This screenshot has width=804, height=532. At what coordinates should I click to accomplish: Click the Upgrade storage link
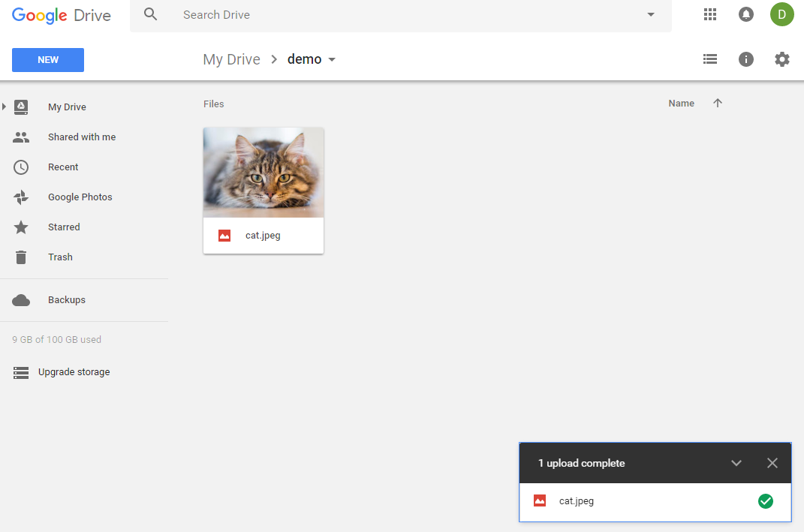[x=74, y=372]
